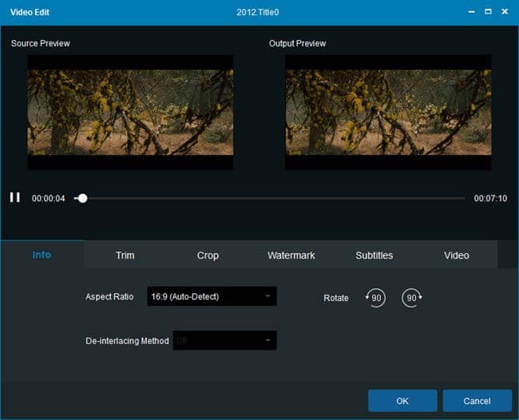Rotate video 90 degrees clockwise
Viewport: 519px width, 420px height.
[412, 298]
